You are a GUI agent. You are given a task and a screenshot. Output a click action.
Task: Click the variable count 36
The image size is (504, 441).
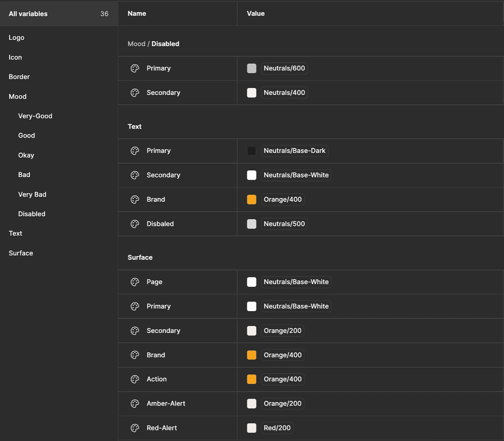click(104, 14)
